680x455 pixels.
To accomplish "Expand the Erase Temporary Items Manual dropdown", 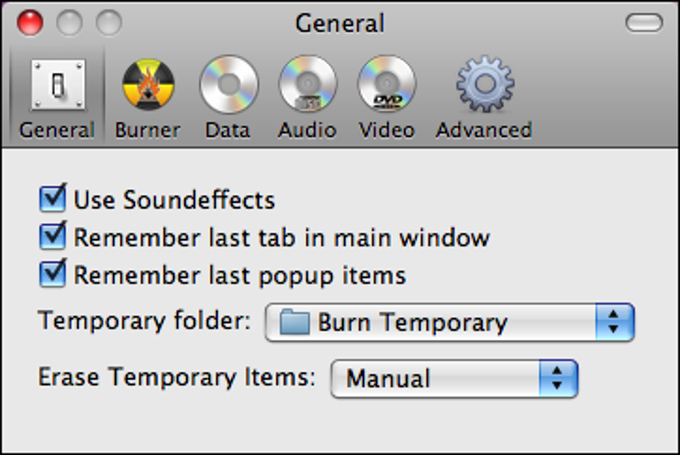I will coord(454,379).
